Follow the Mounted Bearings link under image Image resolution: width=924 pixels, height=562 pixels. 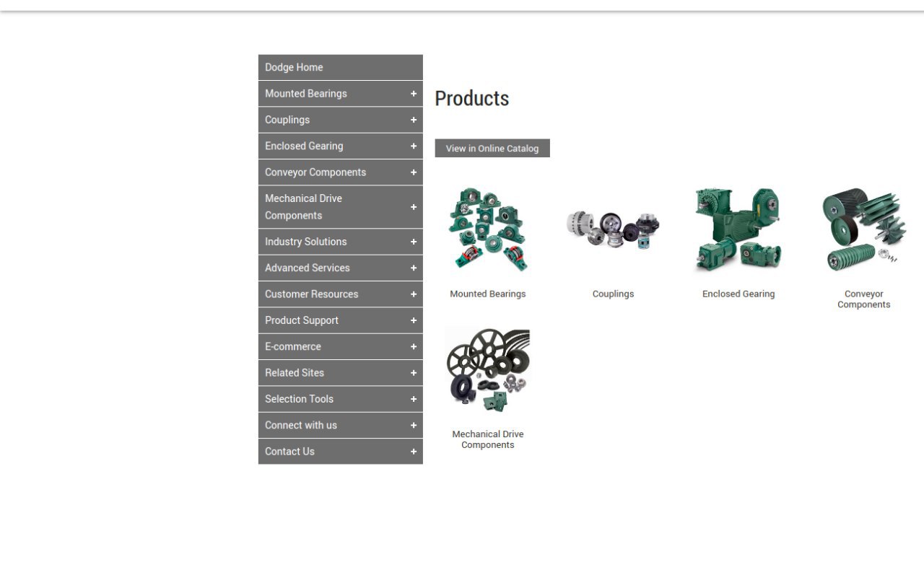(x=488, y=294)
